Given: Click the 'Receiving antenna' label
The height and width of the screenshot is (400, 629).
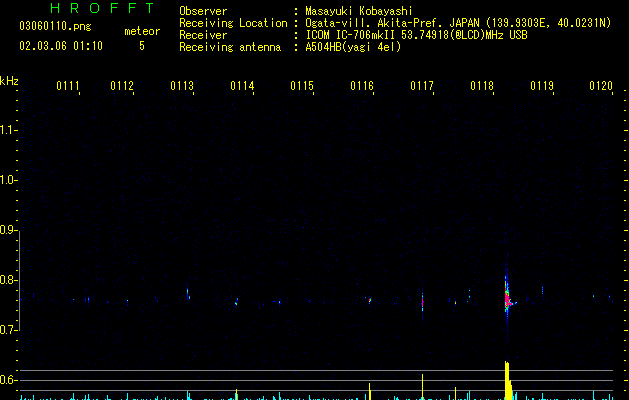Looking at the screenshot, I should click(x=230, y=47).
